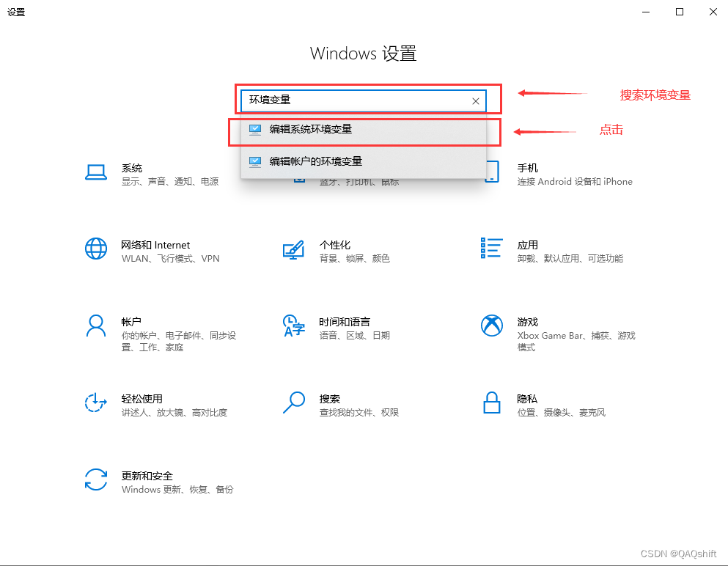Open the Ease of Access icon
The height and width of the screenshot is (566, 728).
click(96, 403)
